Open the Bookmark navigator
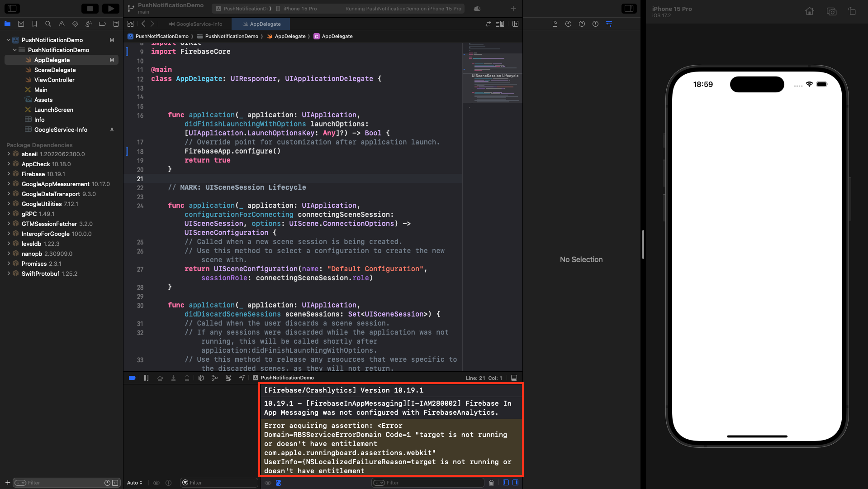Screen dimensions: 868x489 34,24
